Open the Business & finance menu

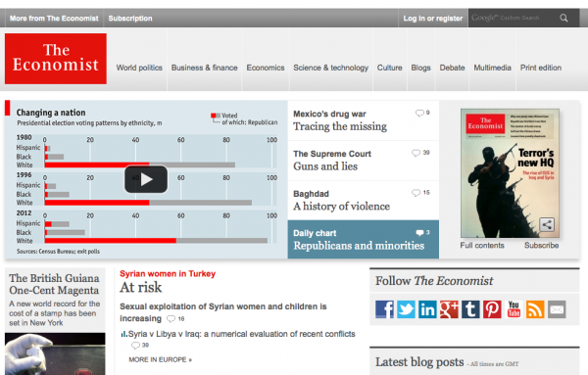(205, 68)
